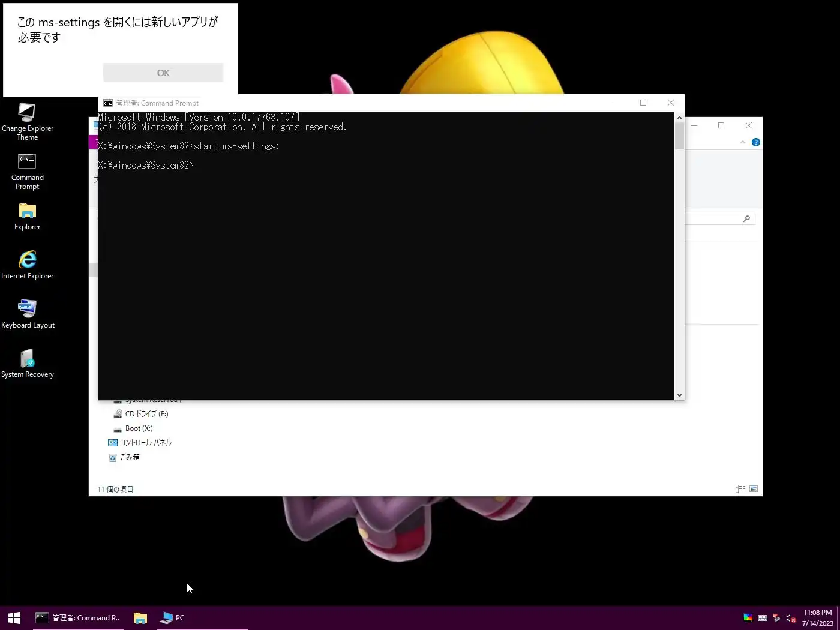Screen dimensions: 840x630
Task: Click the Explorer search magnifier icon
Action: pyautogui.click(x=746, y=218)
